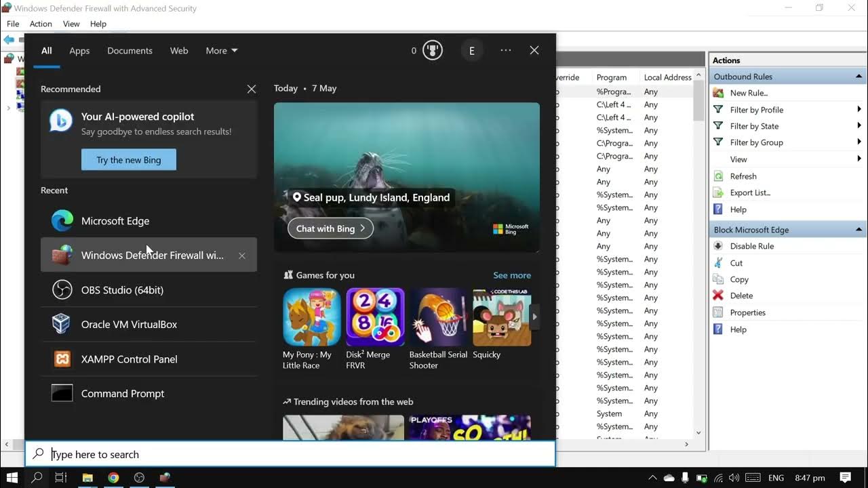The image size is (868, 488).
Task: Expand More dropdown in search tabs
Action: click(222, 51)
